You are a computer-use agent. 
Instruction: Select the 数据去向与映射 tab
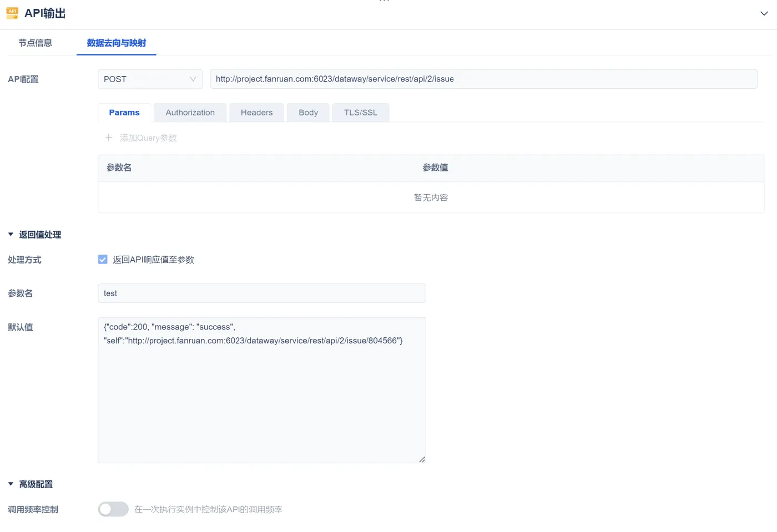[x=117, y=43]
